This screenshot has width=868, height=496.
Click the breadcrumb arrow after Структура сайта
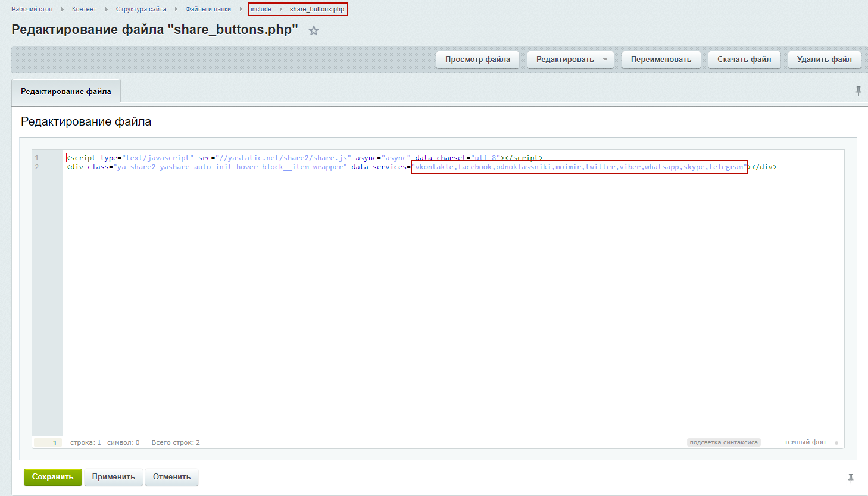tap(176, 9)
